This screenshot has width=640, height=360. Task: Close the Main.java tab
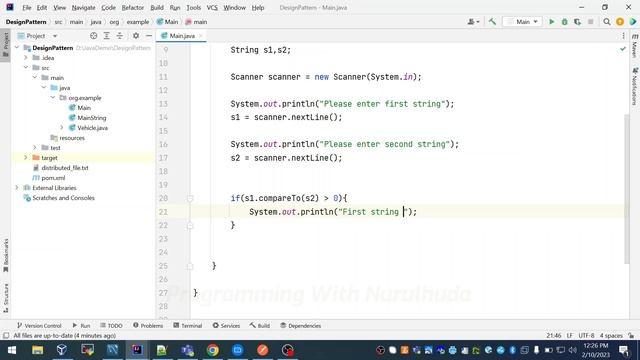click(201, 36)
